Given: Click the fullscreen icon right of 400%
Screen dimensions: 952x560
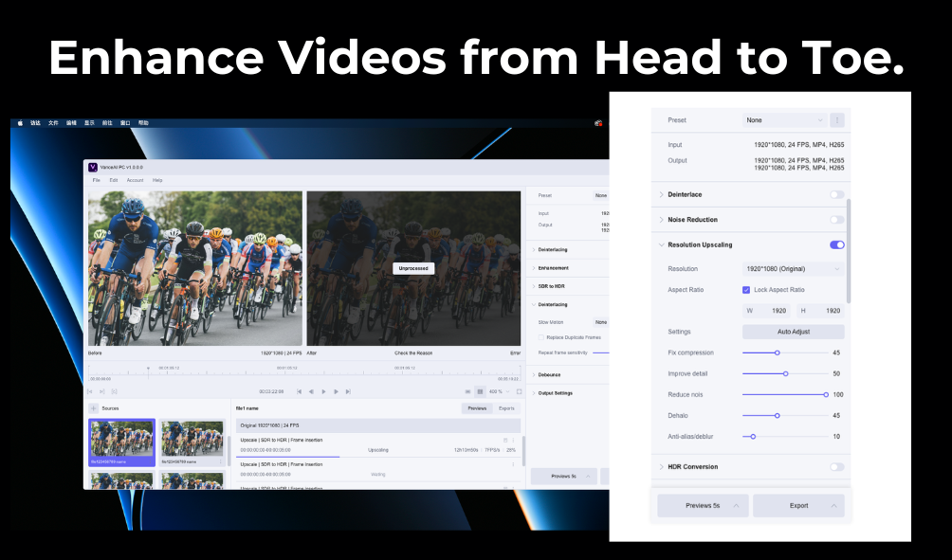Looking at the screenshot, I should tap(519, 392).
